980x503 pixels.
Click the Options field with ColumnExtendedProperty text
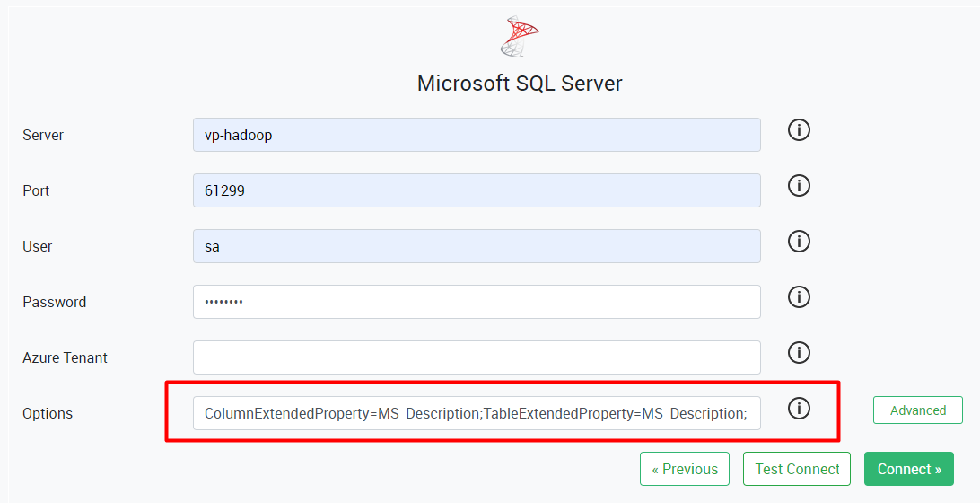(x=477, y=413)
